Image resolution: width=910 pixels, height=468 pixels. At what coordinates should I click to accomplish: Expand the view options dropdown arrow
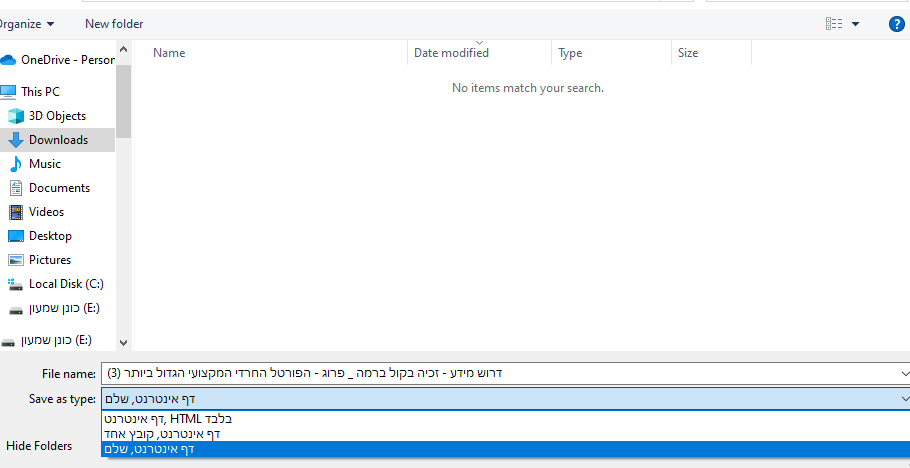(855, 24)
